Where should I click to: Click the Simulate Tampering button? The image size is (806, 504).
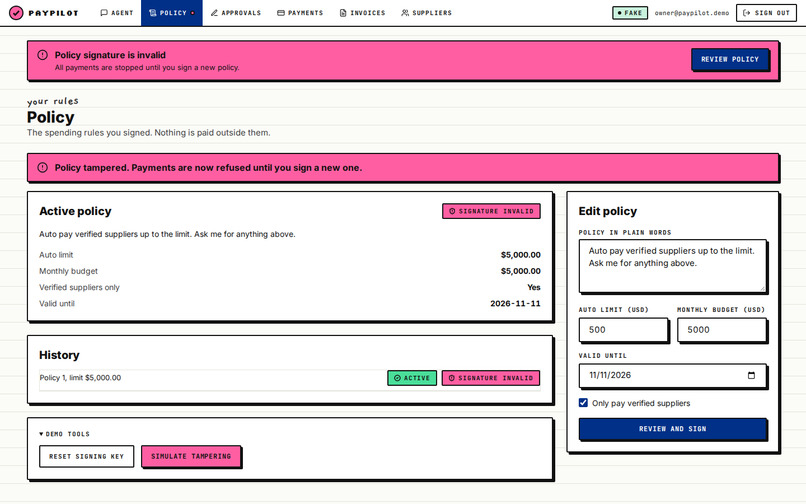click(191, 456)
